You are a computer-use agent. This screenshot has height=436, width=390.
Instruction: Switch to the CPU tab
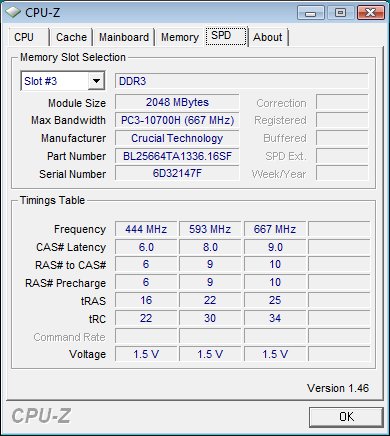coord(24,37)
